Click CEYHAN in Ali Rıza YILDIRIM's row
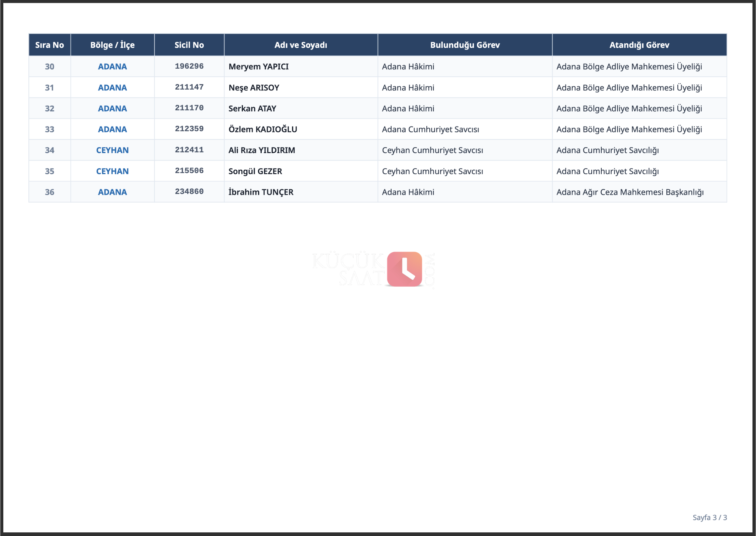The width and height of the screenshot is (756, 536). tap(113, 150)
